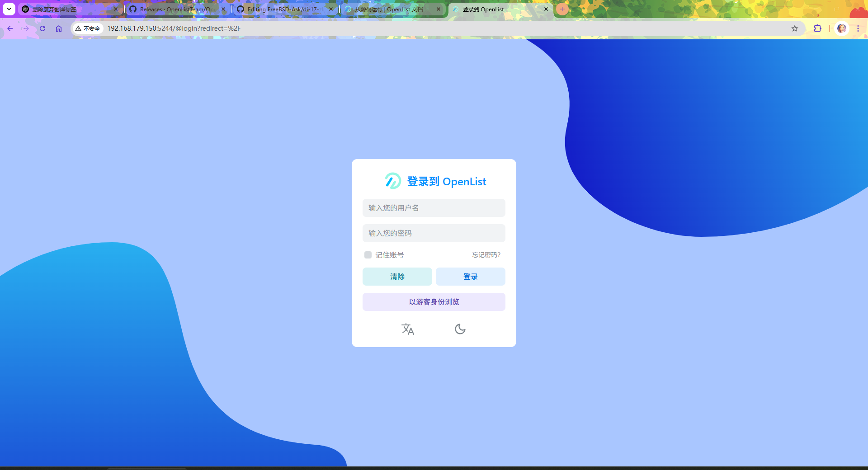Close the 登录到 OpenList tab
The height and width of the screenshot is (470, 868).
(x=546, y=9)
